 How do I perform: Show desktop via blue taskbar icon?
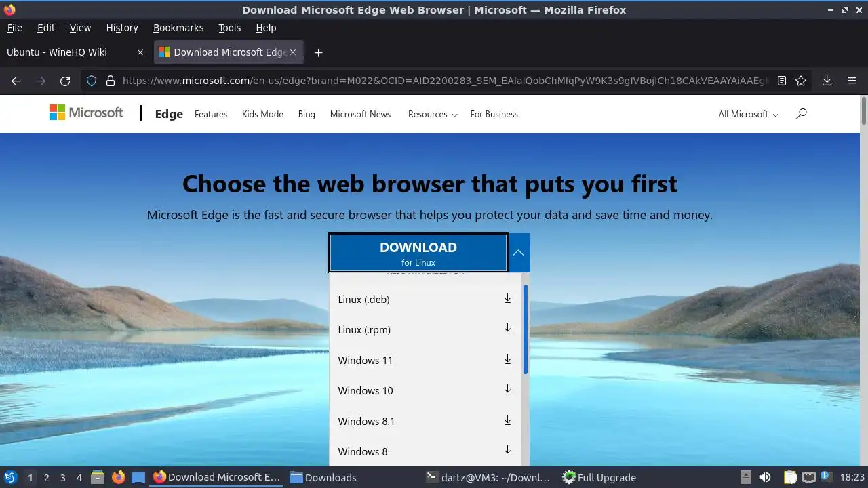138,478
